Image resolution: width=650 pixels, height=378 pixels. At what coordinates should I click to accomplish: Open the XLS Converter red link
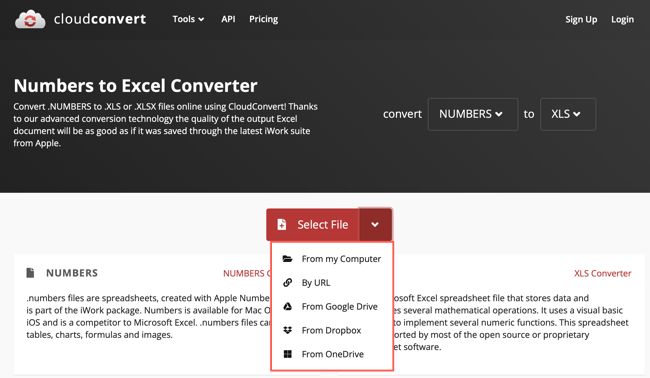[602, 274]
